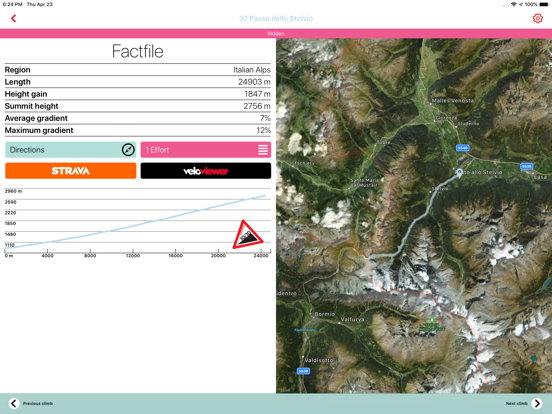The height and width of the screenshot is (414, 552).
Task: Tap Valfurva label on the map
Action: [352, 319]
